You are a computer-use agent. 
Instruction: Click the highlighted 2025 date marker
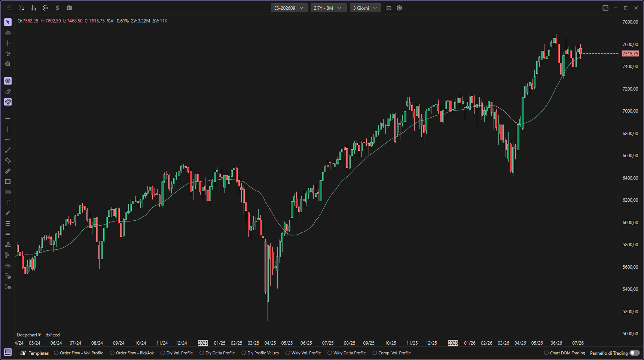pos(203,343)
